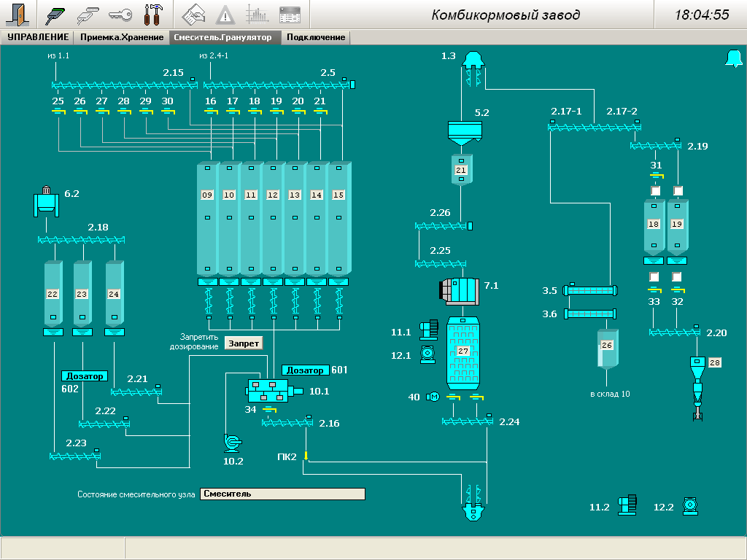Screen dimensions: 747x560
Task: Click the alarm bell icon
Action: (x=732, y=59)
